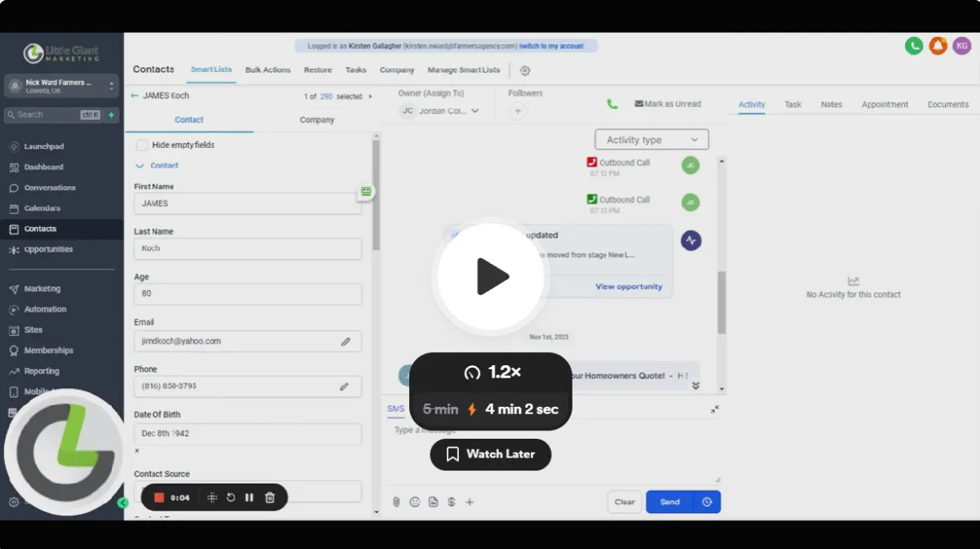Click the plus icon in message toolbar
Viewport: 980px width, 549px height.
pyautogui.click(x=470, y=502)
